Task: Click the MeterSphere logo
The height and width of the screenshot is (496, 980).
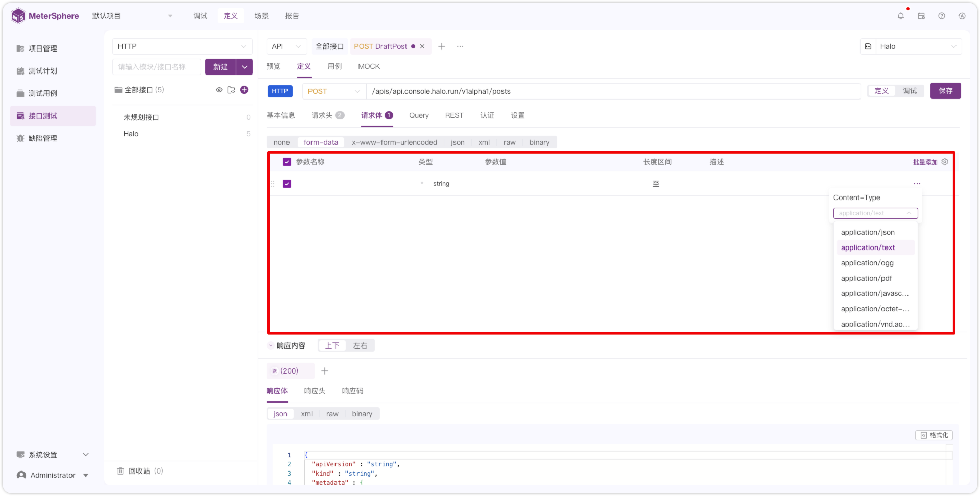Action: coord(45,16)
